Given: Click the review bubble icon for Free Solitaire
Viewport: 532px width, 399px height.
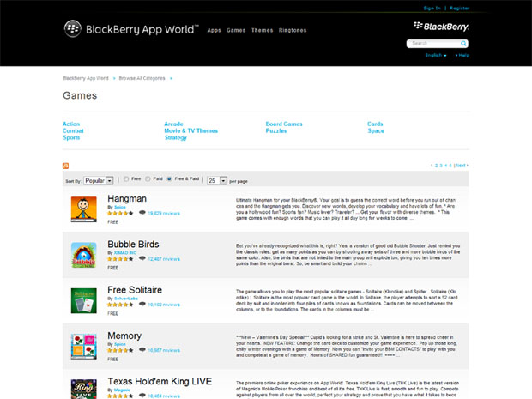Looking at the screenshot, I should [142, 305].
